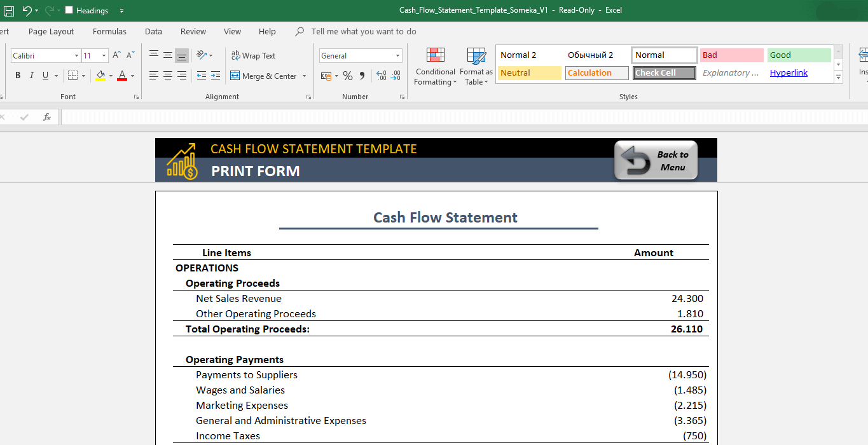Open the Data ribbon tab
868x445 pixels.
pyautogui.click(x=153, y=31)
